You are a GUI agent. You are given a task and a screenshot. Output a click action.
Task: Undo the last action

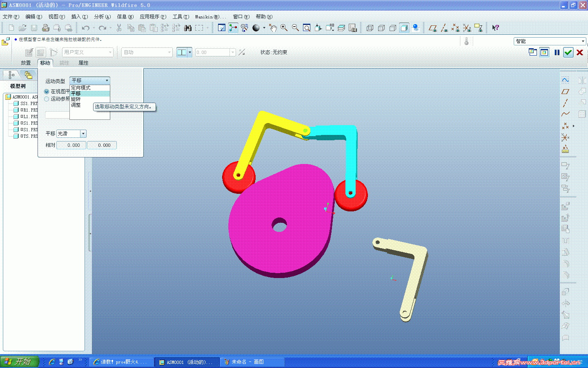[x=85, y=28]
